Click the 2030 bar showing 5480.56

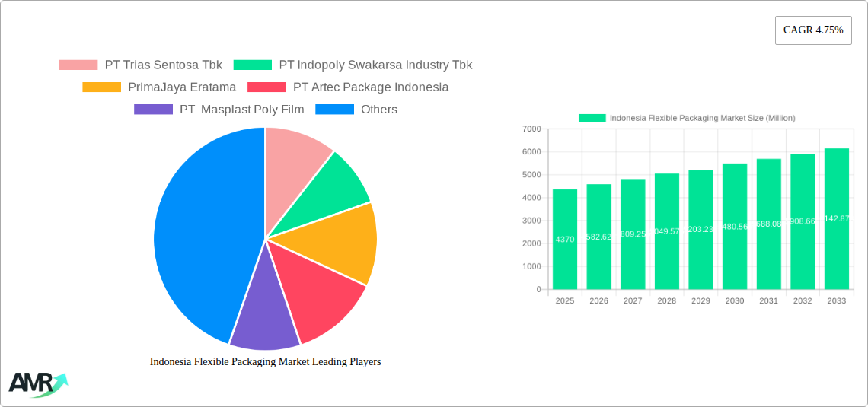click(x=735, y=227)
